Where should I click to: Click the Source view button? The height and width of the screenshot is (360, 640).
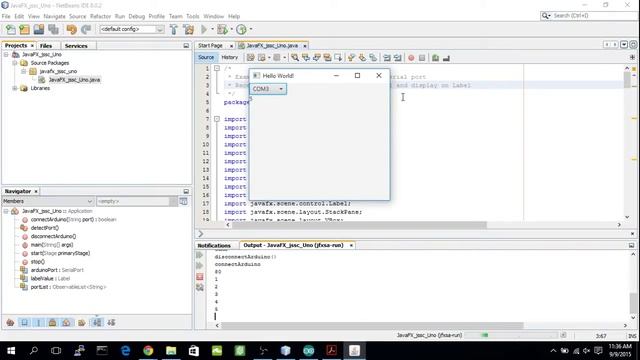point(206,58)
